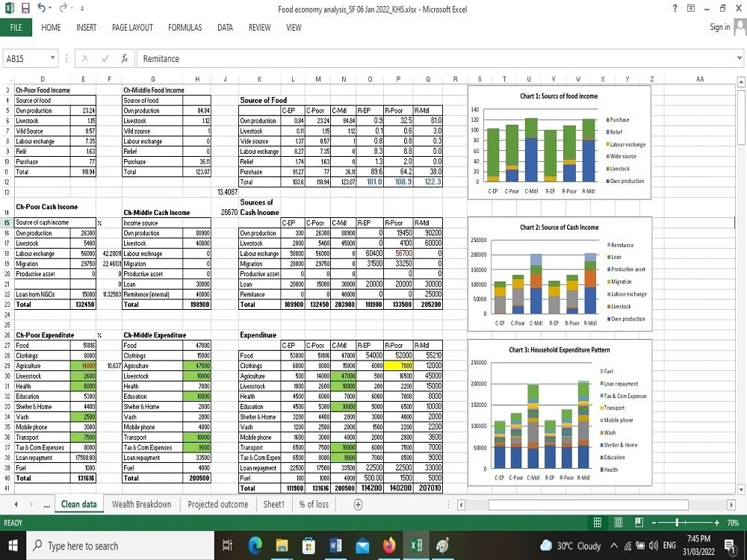The height and width of the screenshot is (560, 747).
Task: Switch to the Wealth Breakdown sheet tab
Action: pos(141,504)
